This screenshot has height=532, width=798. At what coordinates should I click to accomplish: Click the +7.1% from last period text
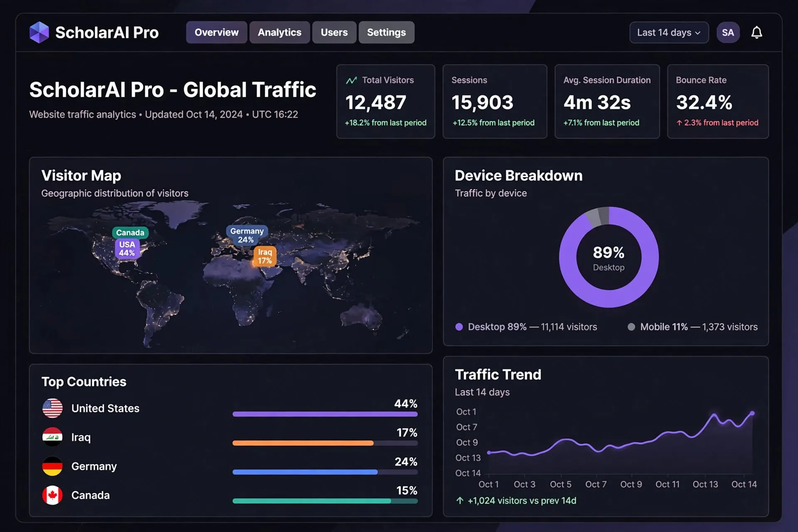click(601, 123)
